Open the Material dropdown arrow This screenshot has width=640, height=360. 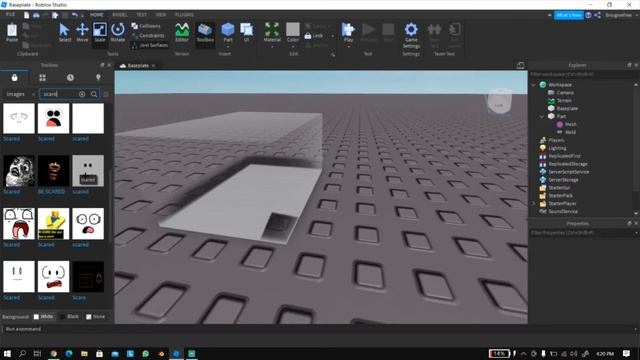(x=272, y=47)
